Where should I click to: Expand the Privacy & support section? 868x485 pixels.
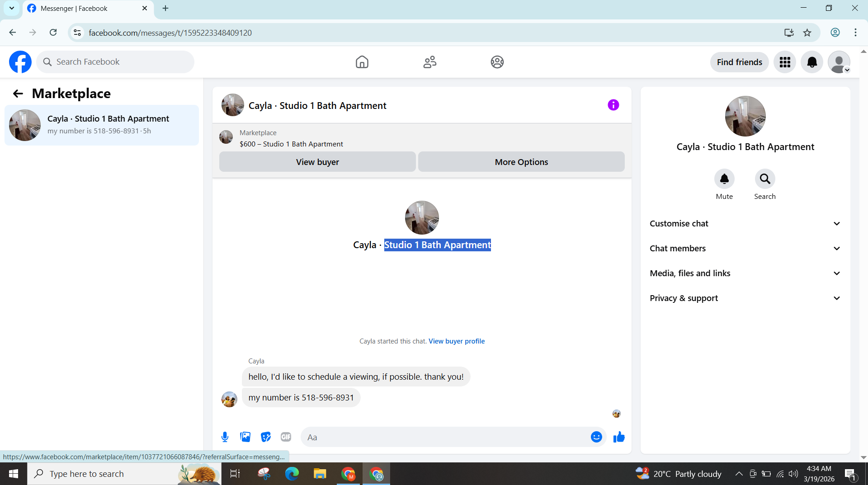coord(745,298)
